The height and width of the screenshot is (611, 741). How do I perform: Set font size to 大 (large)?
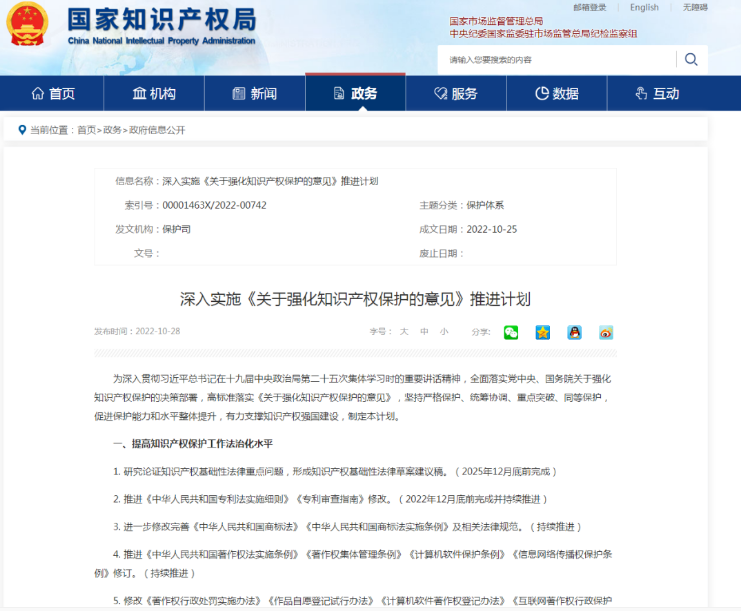click(404, 332)
